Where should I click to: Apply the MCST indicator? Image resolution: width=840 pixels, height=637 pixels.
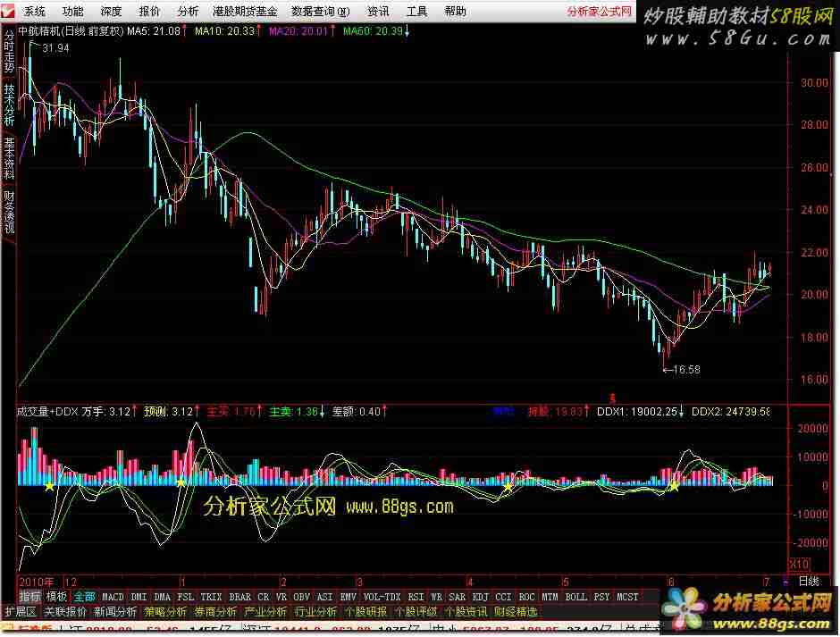(627, 596)
